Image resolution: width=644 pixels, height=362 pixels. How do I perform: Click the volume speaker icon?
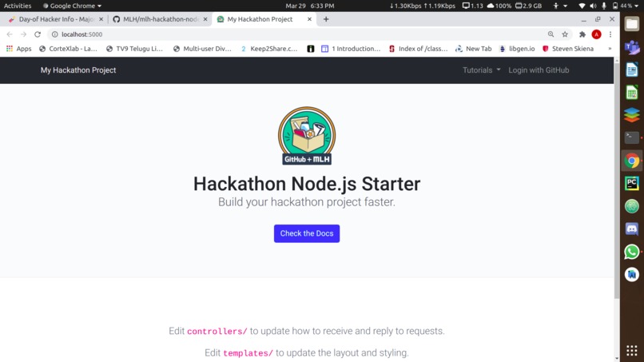[x=593, y=6]
